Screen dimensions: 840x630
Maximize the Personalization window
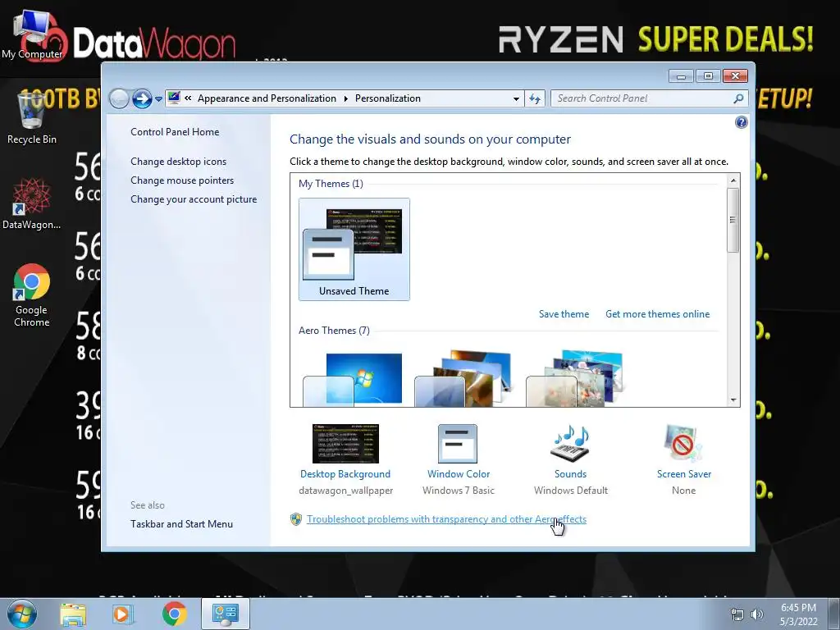tap(708, 76)
